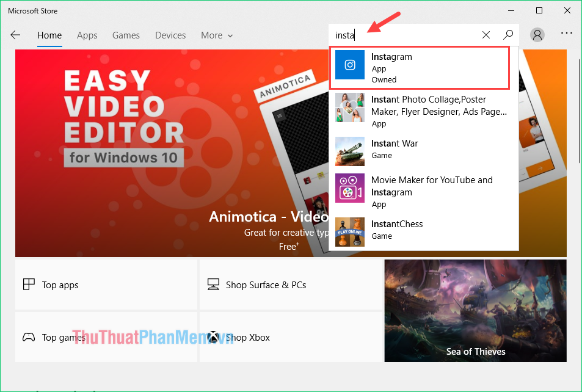Open the three-dots See more menu

click(567, 35)
